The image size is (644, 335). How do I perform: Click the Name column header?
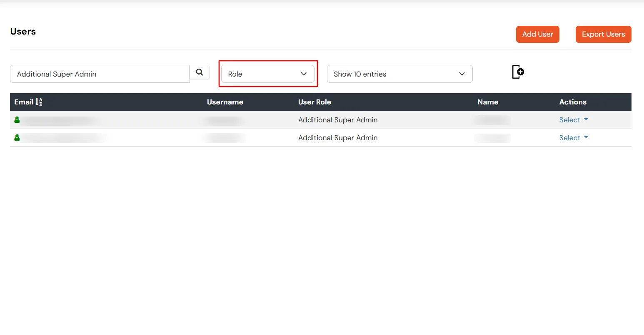pyautogui.click(x=488, y=102)
